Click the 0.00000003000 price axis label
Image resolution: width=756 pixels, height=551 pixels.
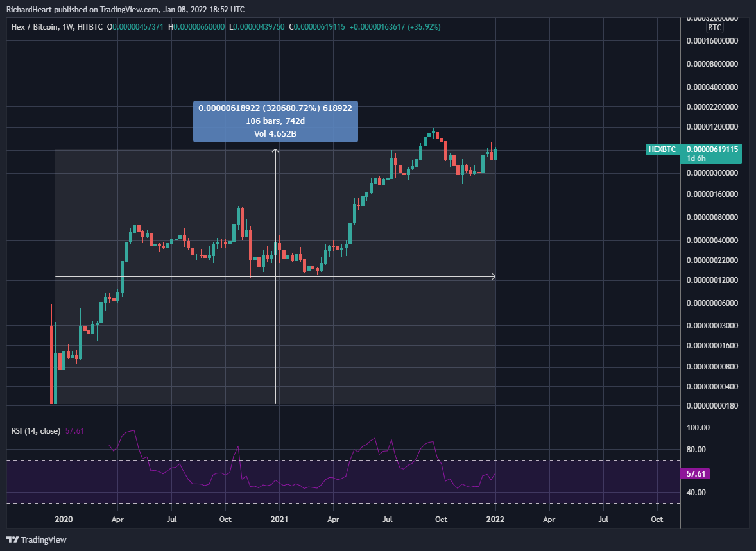pos(712,326)
